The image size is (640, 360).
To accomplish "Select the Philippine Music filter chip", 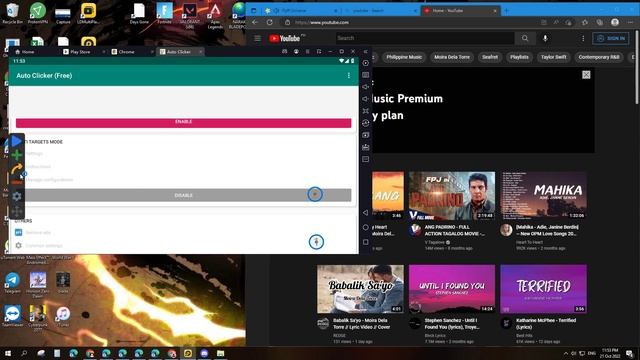I will click(404, 57).
